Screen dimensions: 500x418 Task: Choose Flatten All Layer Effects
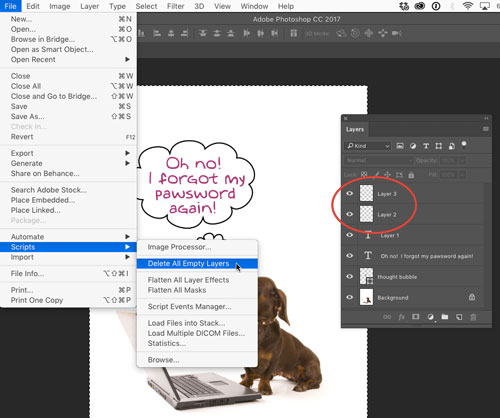[197, 280]
